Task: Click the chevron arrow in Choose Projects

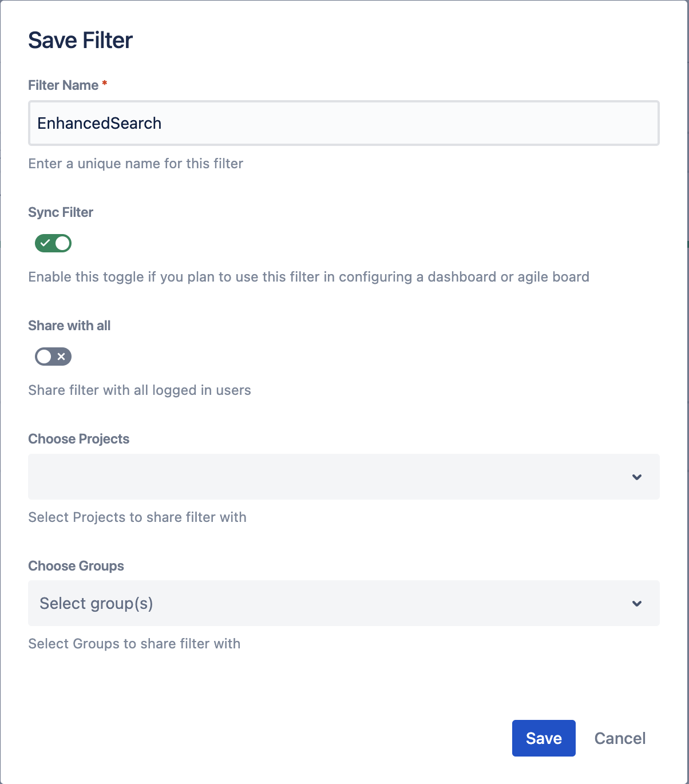Action: pyautogui.click(x=637, y=477)
